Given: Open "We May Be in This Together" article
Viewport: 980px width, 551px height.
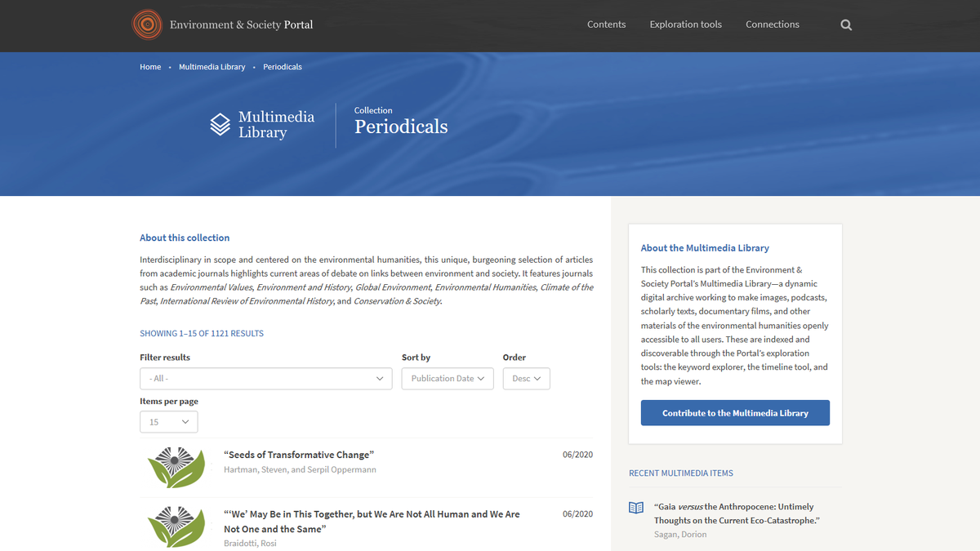Looking at the screenshot, I should click(x=372, y=522).
